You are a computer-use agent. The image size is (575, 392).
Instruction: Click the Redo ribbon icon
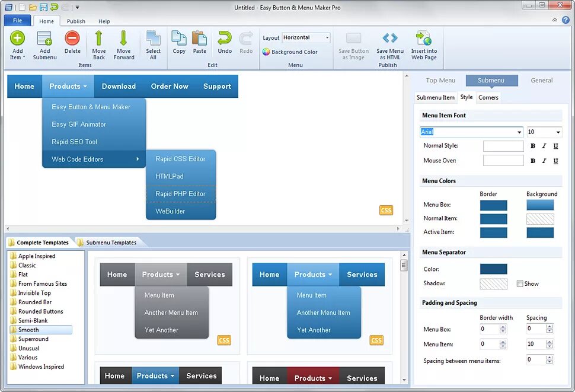[246, 38]
